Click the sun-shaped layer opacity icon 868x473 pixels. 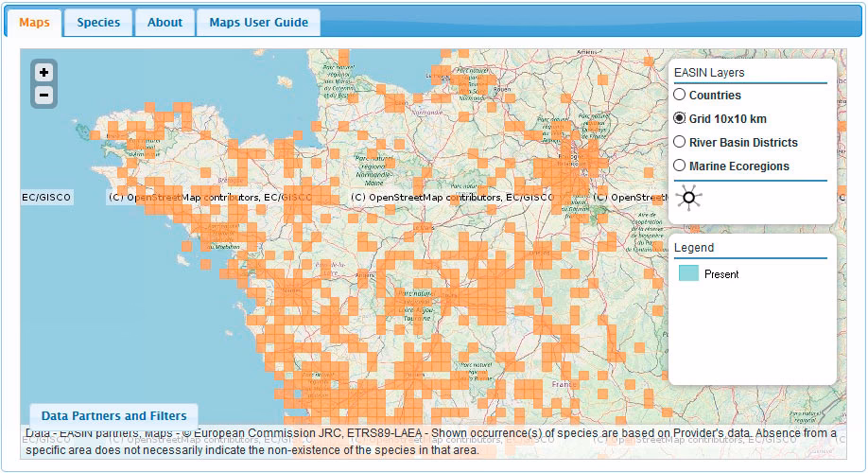pyautogui.click(x=689, y=198)
